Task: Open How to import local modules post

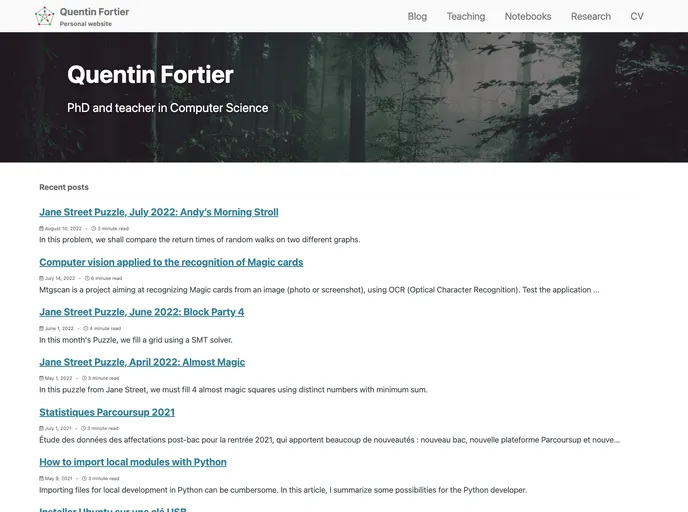Action: click(x=133, y=462)
